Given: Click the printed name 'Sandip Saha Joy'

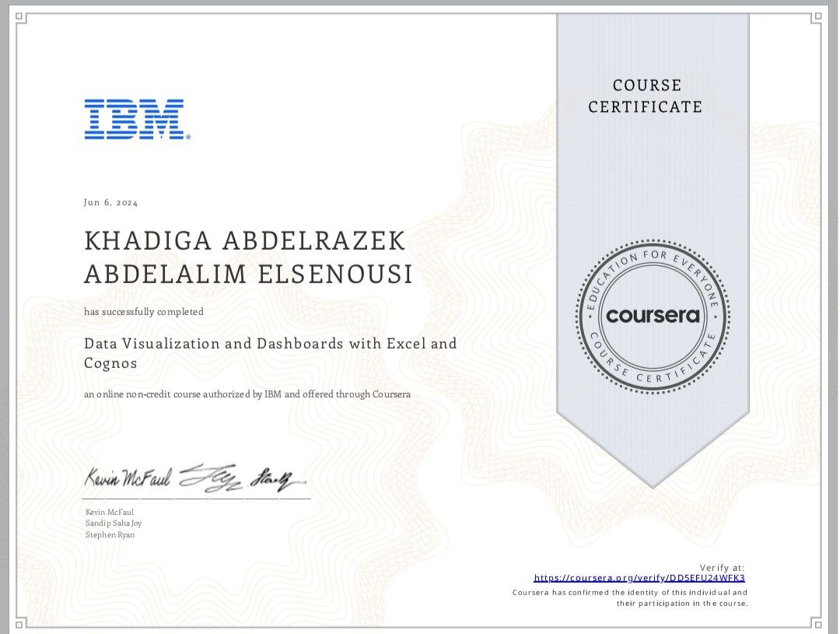Looking at the screenshot, I should pos(114,523).
